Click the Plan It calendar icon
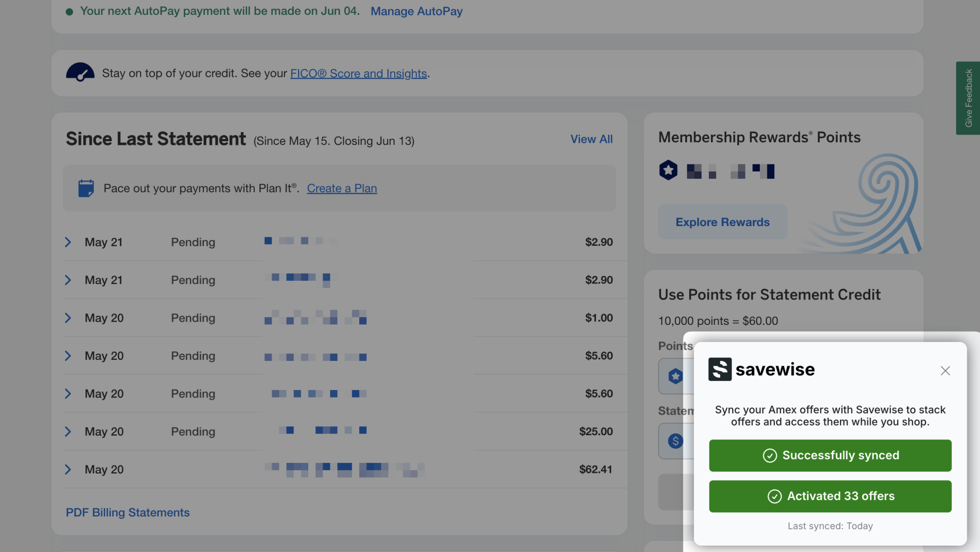 (x=86, y=188)
